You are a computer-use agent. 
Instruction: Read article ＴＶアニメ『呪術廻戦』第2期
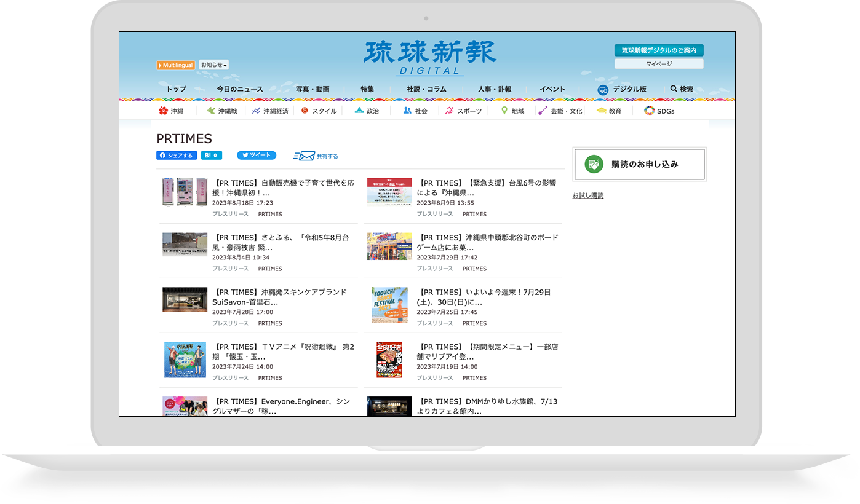tap(284, 352)
